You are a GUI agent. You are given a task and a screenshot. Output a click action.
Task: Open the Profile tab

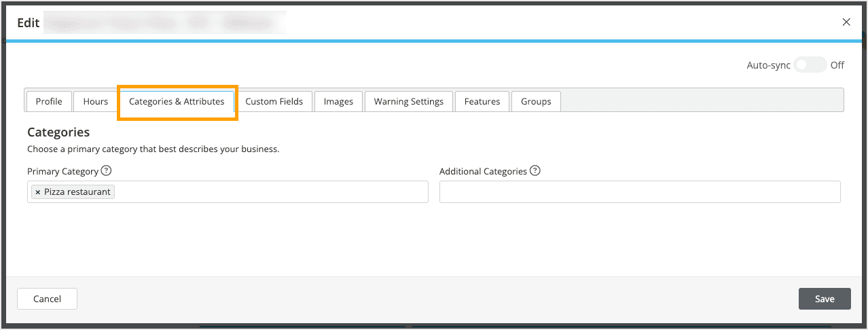pos(49,101)
